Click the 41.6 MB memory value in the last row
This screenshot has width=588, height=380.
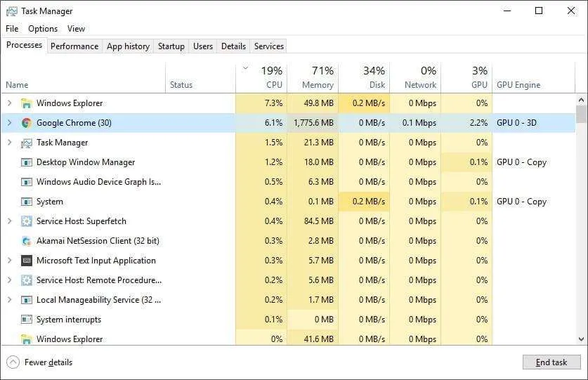point(319,339)
